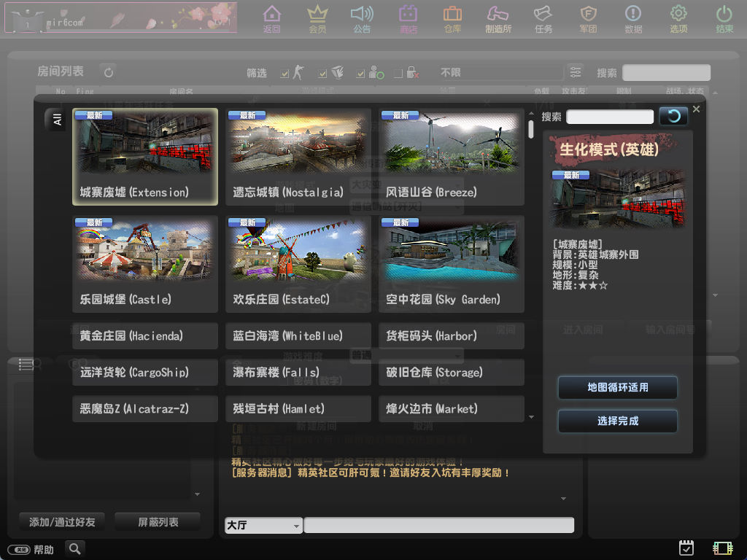Toggle the running-man mode filter checkbox
The height and width of the screenshot is (560, 747).
click(285, 74)
